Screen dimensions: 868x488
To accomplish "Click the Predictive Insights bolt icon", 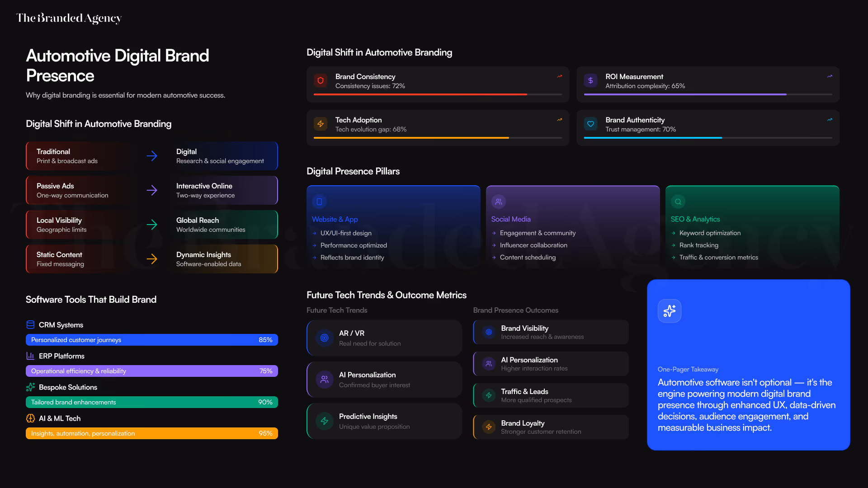I will pos(325,421).
